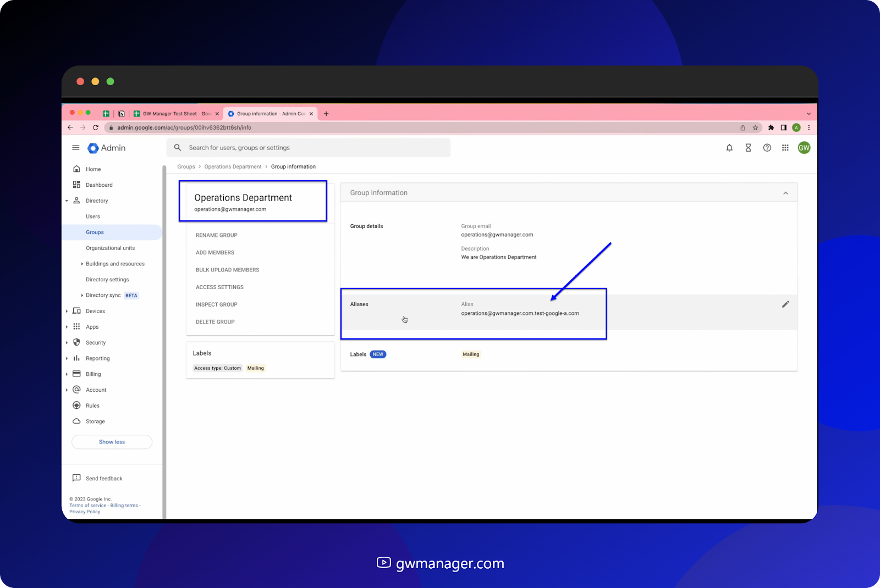Collapse the Directory section arrow
880x588 pixels.
tap(67, 201)
